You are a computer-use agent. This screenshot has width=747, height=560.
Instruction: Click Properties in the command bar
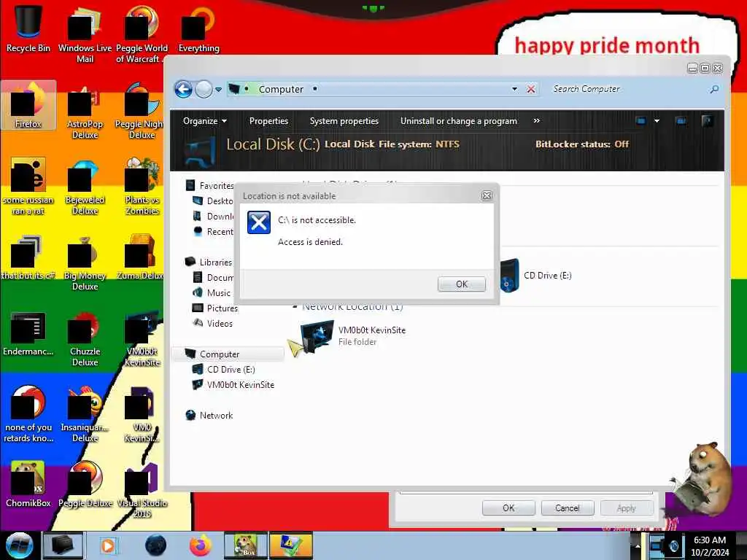[x=268, y=121]
